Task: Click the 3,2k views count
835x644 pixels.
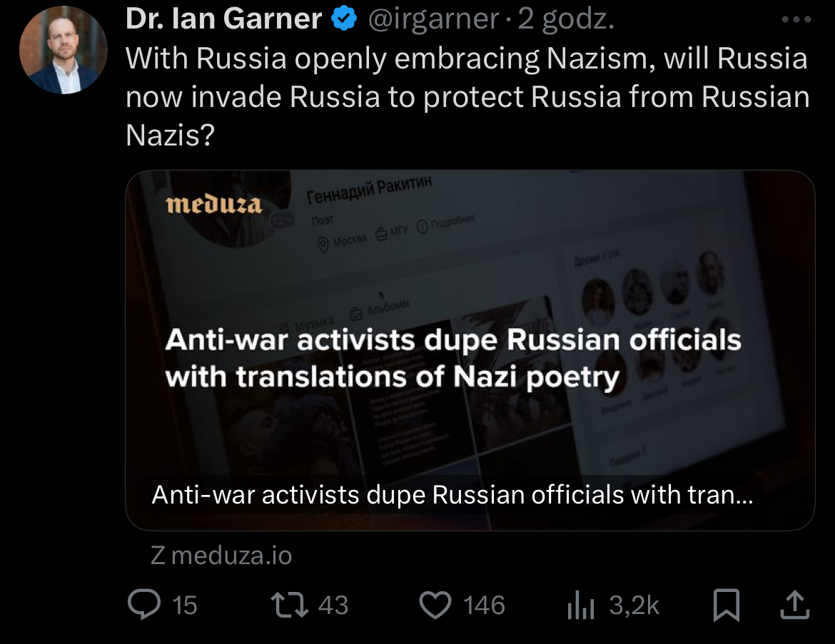Action: pos(634,605)
